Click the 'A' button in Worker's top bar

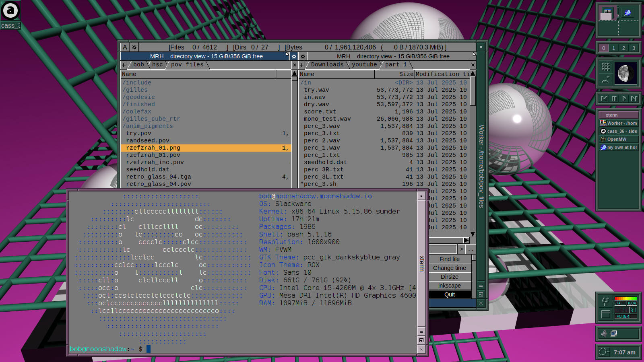pos(125,47)
